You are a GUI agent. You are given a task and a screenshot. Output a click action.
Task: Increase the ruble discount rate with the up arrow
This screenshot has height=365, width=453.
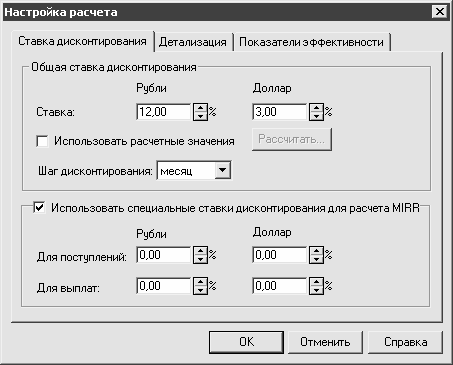(200, 108)
